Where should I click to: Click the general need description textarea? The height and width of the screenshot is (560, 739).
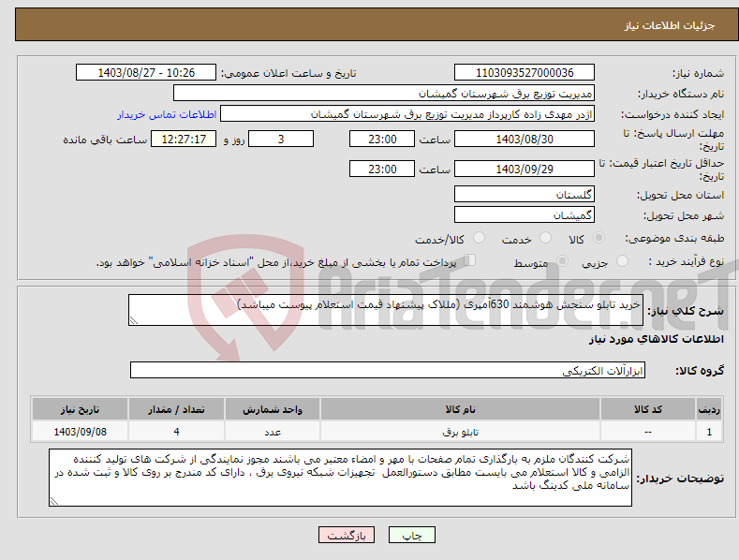point(386,310)
